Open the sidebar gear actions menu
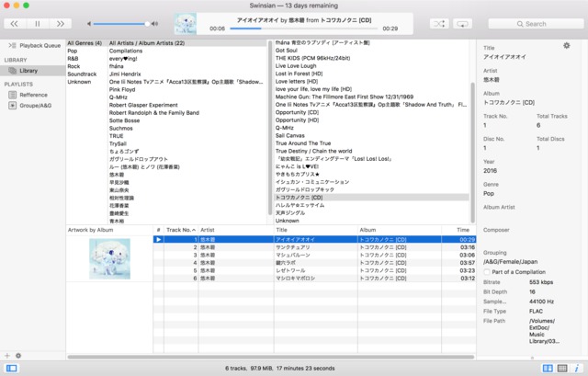Viewport: 588px width, 376px height. [18, 355]
